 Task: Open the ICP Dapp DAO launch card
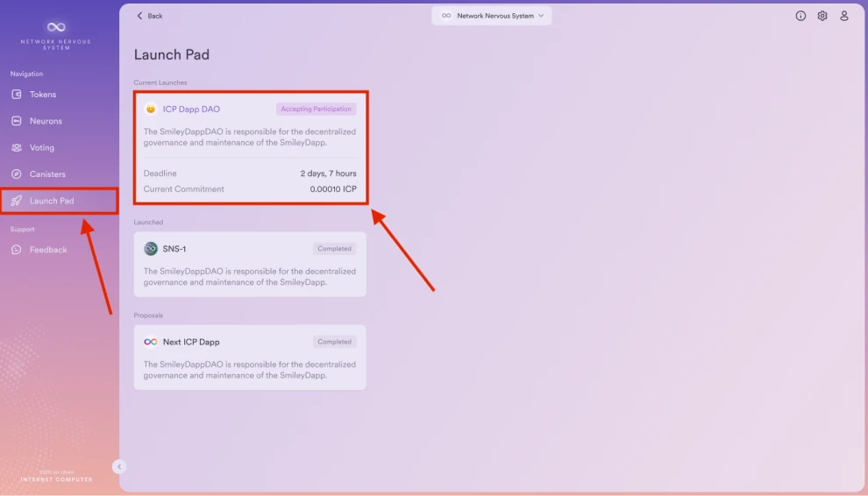coord(250,148)
